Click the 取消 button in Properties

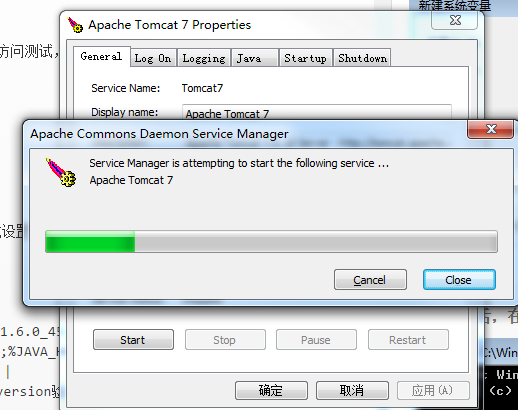coord(352,390)
